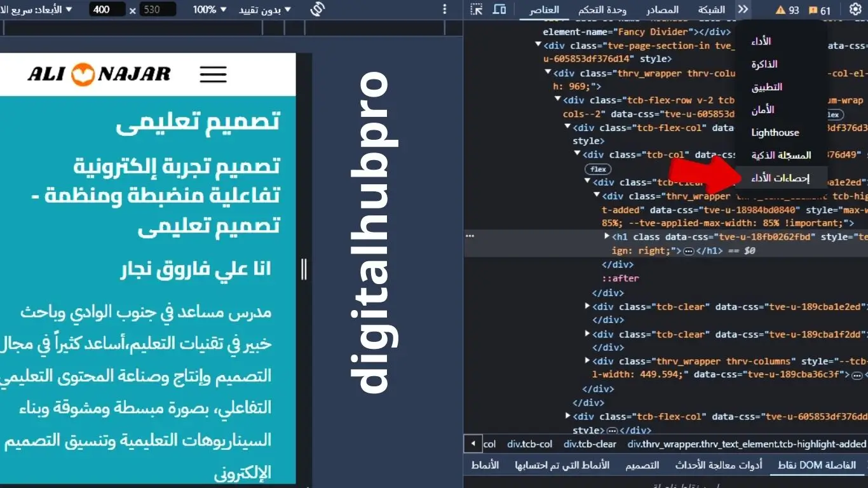This screenshot has width=868, height=488.
Task: Open the three-dot device toolbar options
Action: click(x=445, y=10)
